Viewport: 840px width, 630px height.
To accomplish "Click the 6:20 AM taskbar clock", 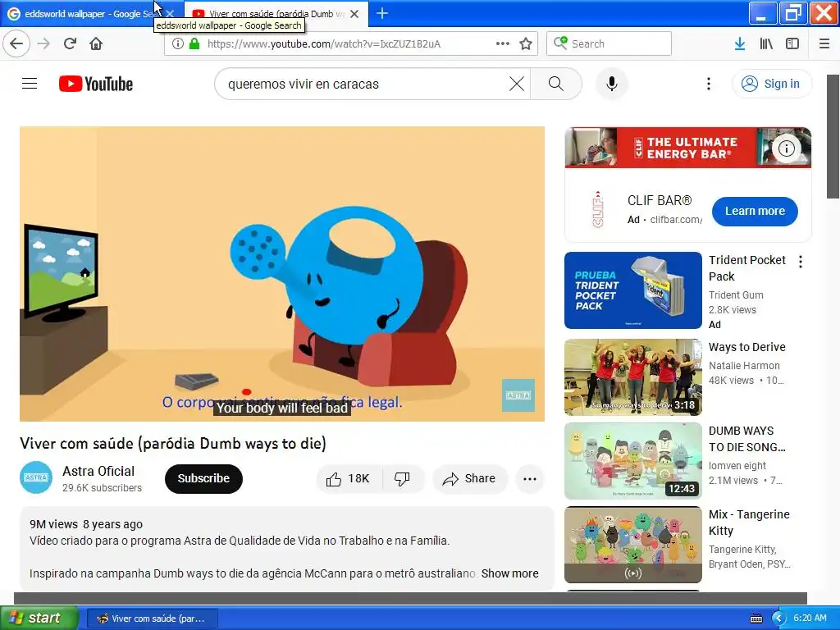I will (810, 619).
